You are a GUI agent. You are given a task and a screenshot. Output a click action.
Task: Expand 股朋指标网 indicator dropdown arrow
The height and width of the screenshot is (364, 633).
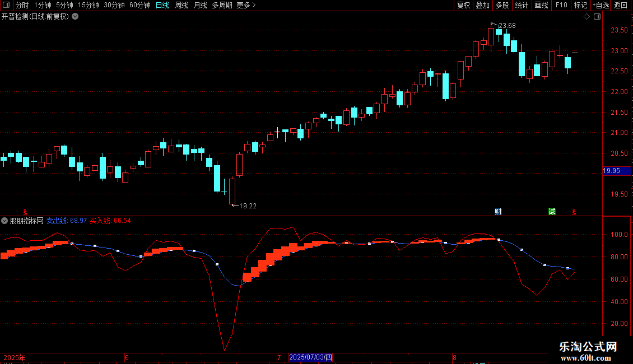click(4, 221)
